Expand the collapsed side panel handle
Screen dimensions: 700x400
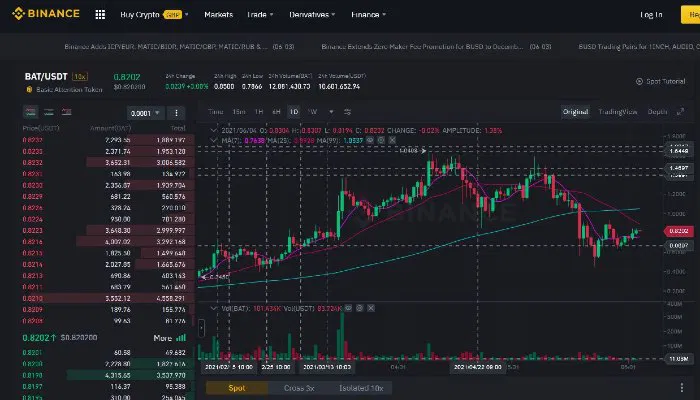click(201, 328)
